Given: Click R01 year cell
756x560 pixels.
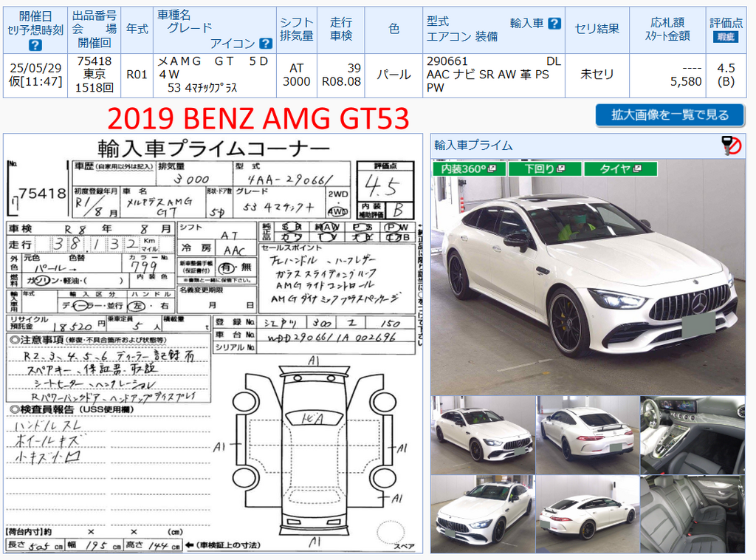Looking at the screenshot, I should (137, 75).
